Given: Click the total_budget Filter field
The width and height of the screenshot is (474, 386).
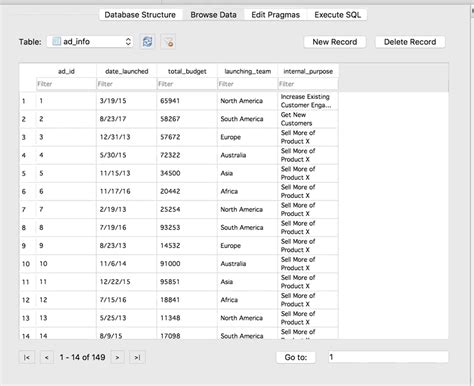Looking at the screenshot, I should (x=187, y=84).
